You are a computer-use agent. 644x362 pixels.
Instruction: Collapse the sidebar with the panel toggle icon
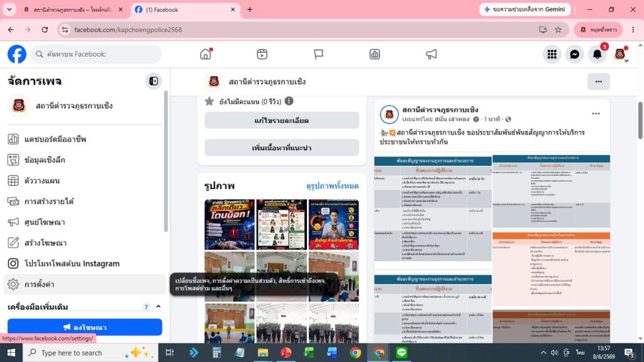click(x=153, y=81)
